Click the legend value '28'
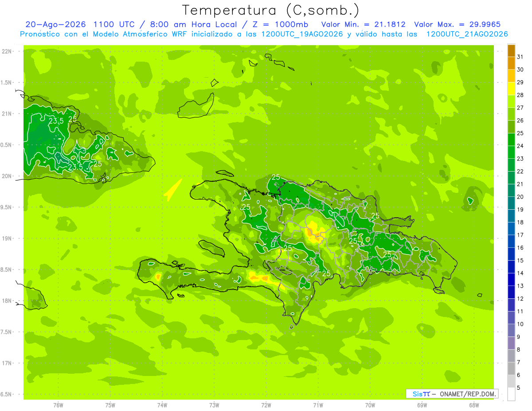 (520, 95)
